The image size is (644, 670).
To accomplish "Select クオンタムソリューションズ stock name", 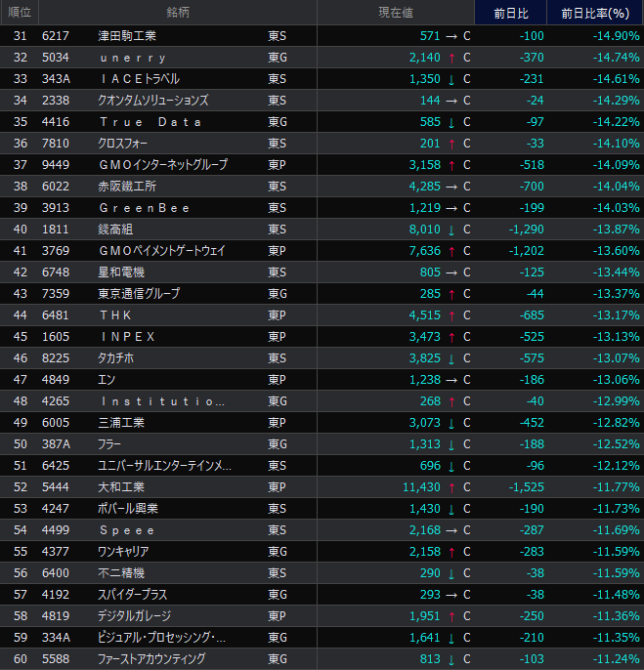I will click(x=153, y=101).
